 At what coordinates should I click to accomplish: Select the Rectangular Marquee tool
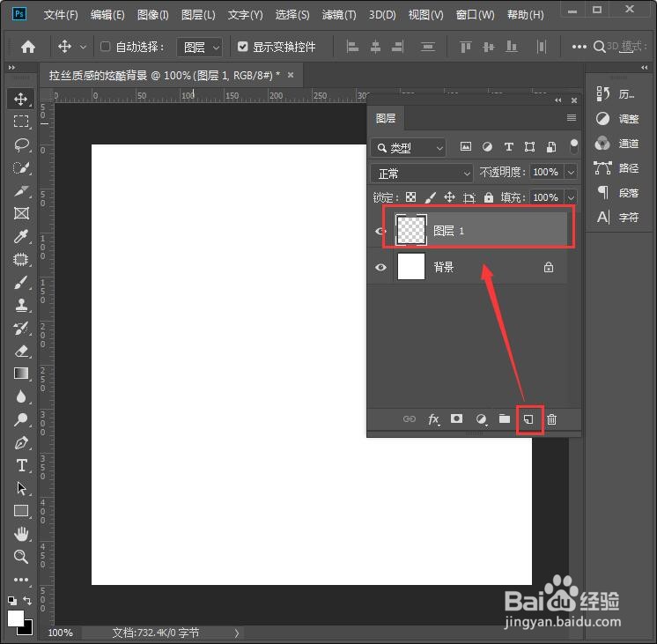pyautogui.click(x=21, y=122)
